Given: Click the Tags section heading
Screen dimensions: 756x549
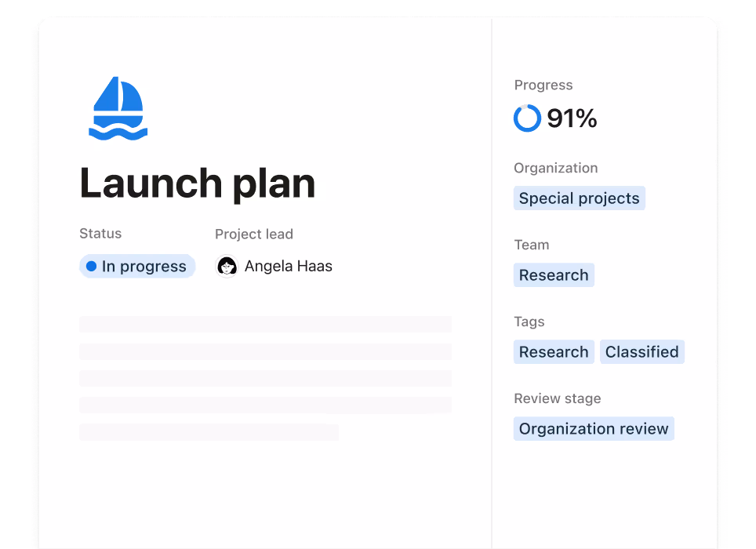Looking at the screenshot, I should click(x=529, y=322).
